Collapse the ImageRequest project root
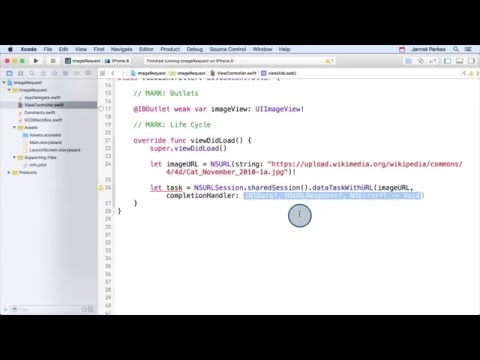Image resolution: width=480 pixels, height=360 pixels. pos(4,82)
